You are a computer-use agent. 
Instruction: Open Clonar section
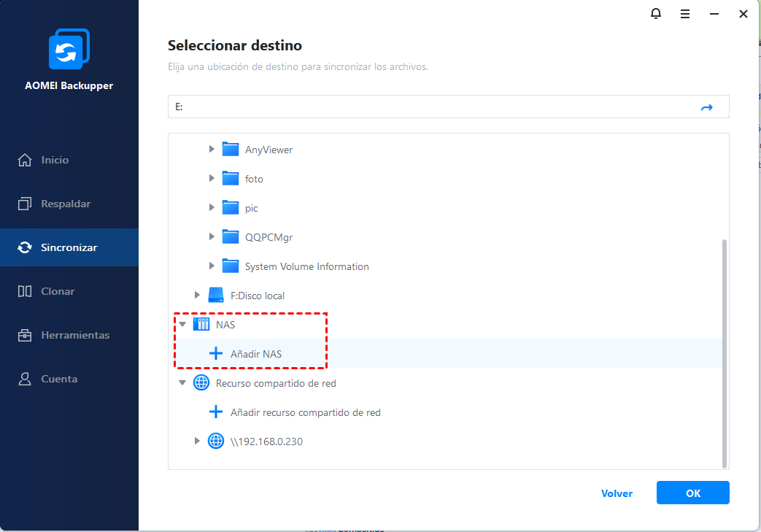pyautogui.click(x=69, y=291)
